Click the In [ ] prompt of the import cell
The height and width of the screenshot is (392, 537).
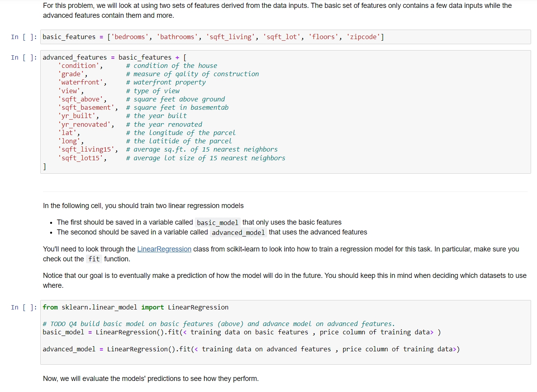[x=23, y=307]
